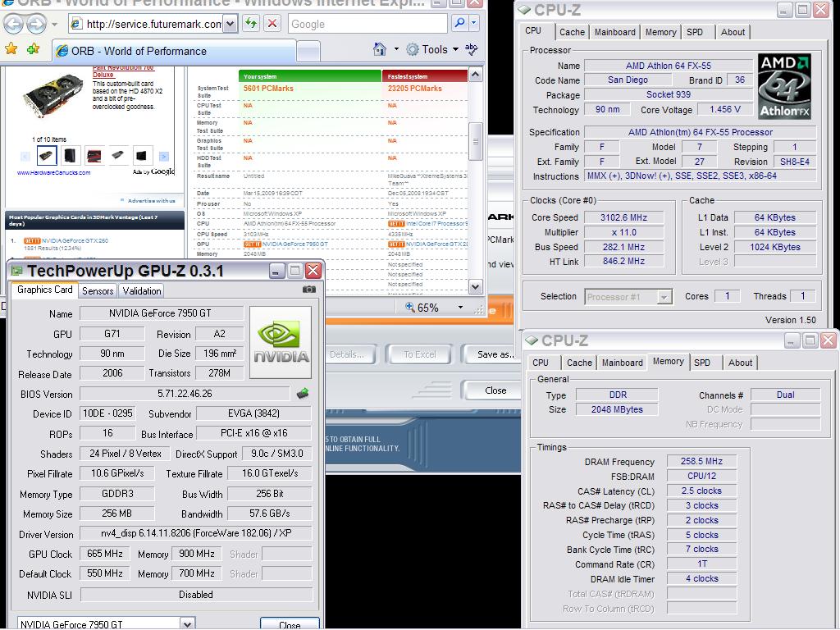Click the browser Back arrow button
Image resolution: width=840 pixels, height=630 pixels.
click(x=14, y=24)
